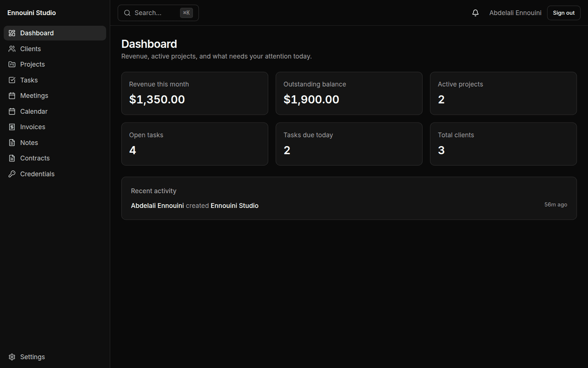
Task: Open the Invoices label in sidebar
Action: pyautogui.click(x=33, y=127)
